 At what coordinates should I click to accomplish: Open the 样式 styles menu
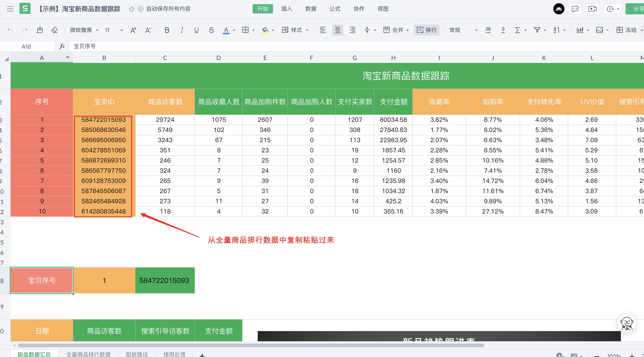click(x=295, y=30)
